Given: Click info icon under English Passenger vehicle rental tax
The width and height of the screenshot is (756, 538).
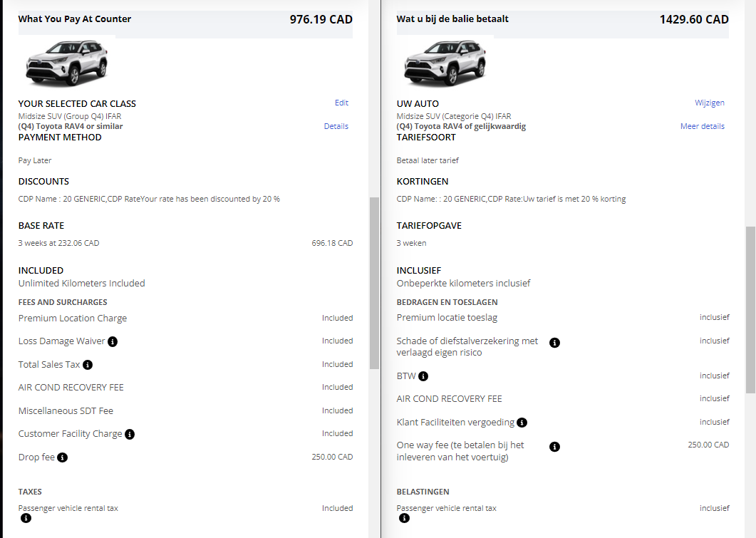Looking at the screenshot, I should point(26,519).
